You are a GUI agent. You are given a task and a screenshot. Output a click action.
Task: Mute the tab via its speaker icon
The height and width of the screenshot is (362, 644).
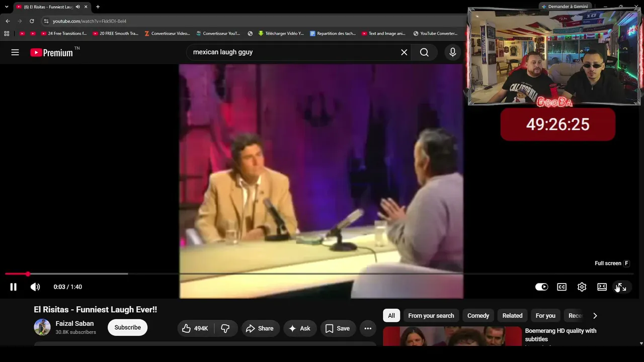tap(77, 7)
